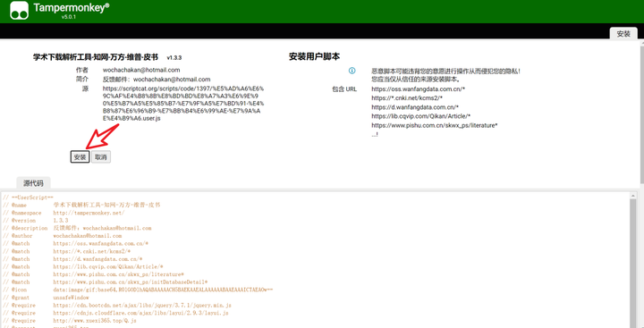Screen dimensions: 644x328
Task: Click the 恶意脚本 warning message text
Action: 445,75
